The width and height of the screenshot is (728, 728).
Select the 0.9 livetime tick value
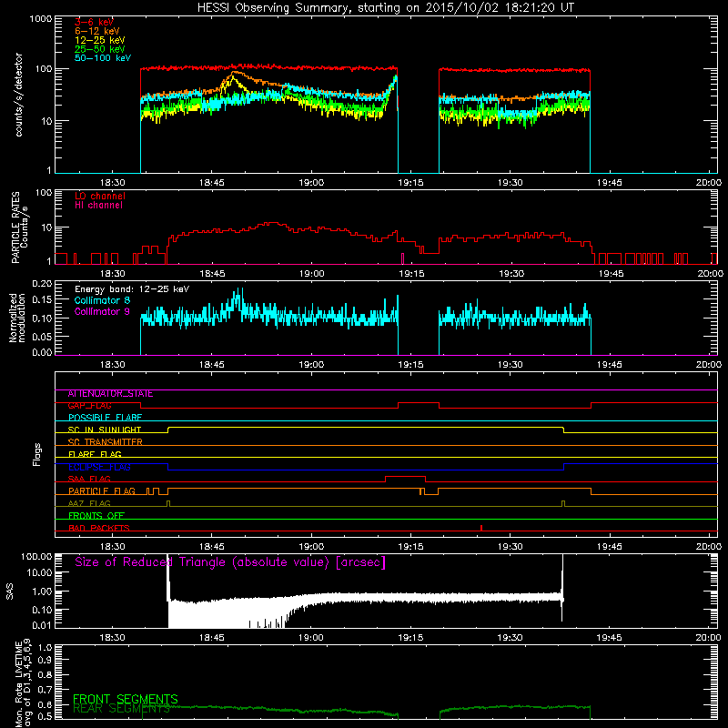(x=45, y=660)
